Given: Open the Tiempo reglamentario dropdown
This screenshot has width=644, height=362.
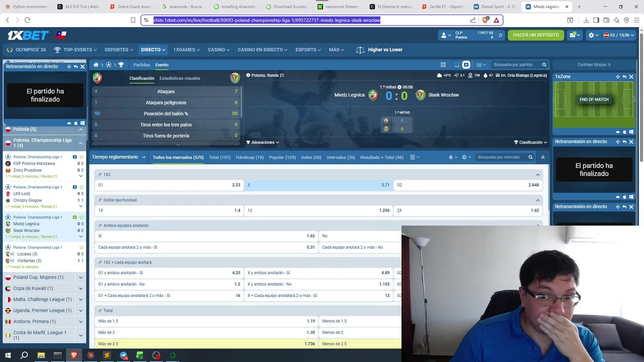Looking at the screenshot, I should 119,157.
